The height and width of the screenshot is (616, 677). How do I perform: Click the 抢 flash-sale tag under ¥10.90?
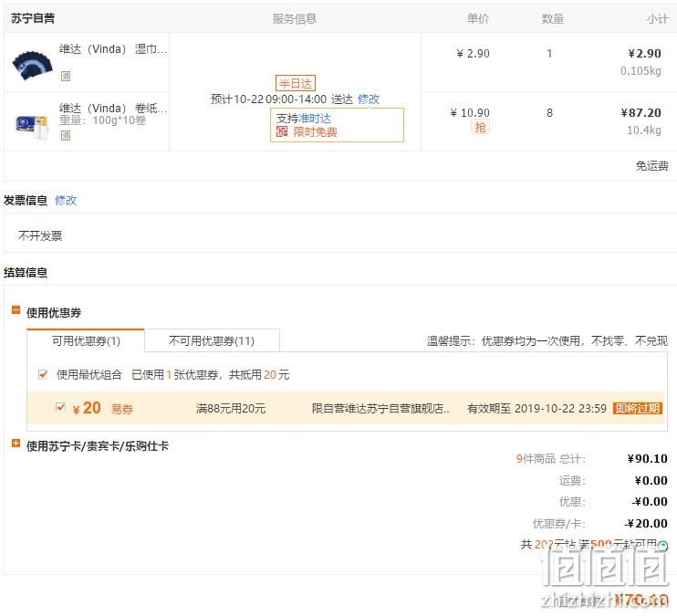pos(480,127)
